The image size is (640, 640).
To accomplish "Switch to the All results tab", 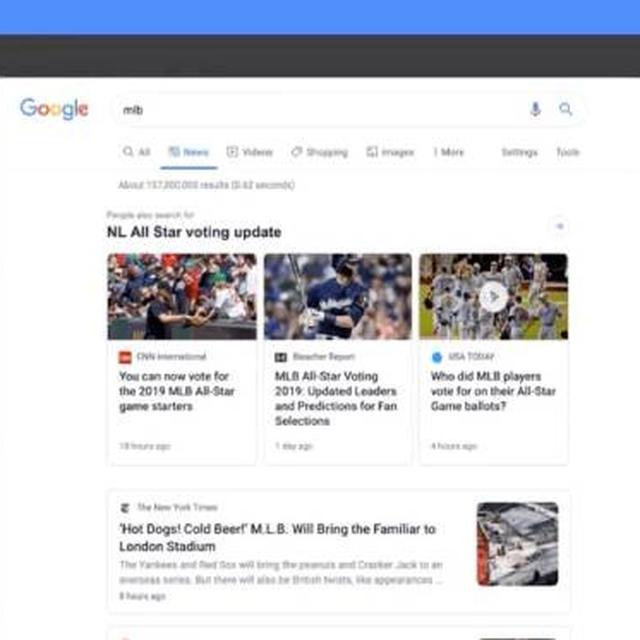I will (x=137, y=152).
